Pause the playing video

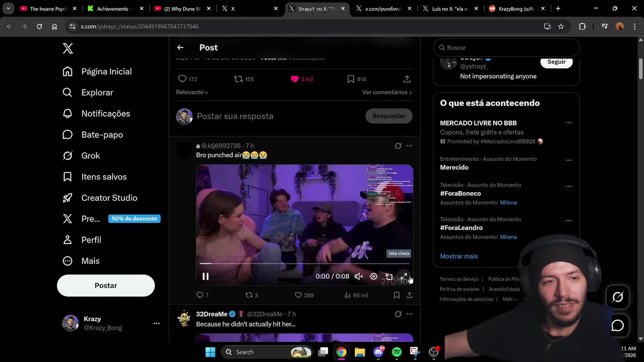205,276
